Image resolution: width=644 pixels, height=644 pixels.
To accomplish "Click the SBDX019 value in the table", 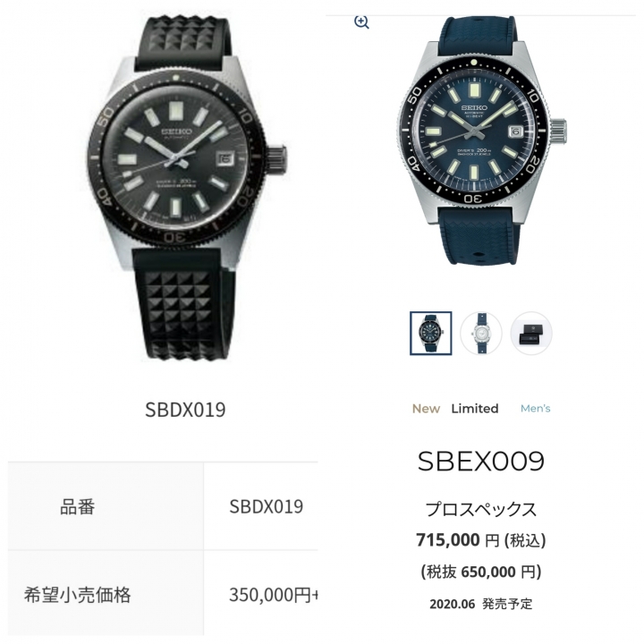I will click(x=267, y=506).
